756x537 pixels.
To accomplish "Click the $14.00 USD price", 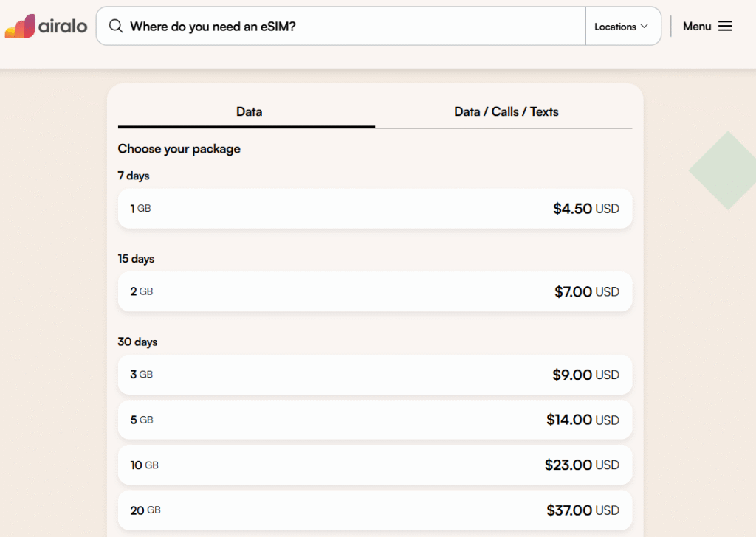I will coord(583,420).
